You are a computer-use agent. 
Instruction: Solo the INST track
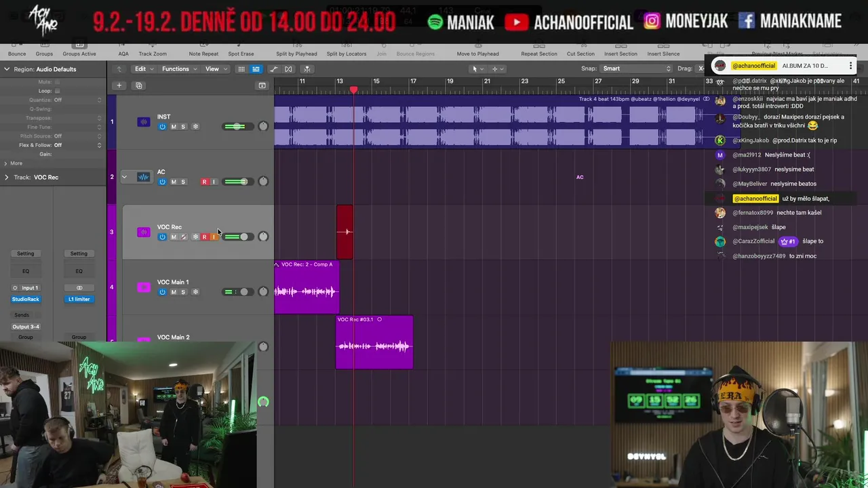[183, 127]
